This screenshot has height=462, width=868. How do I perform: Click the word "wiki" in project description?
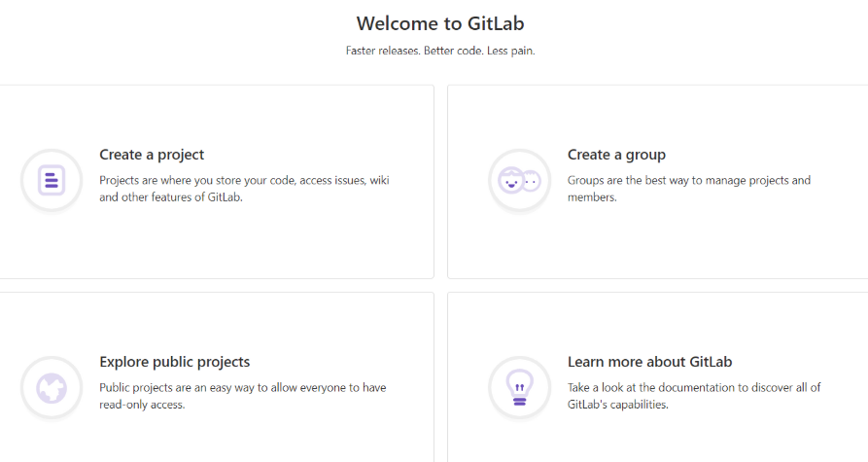[x=380, y=180]
